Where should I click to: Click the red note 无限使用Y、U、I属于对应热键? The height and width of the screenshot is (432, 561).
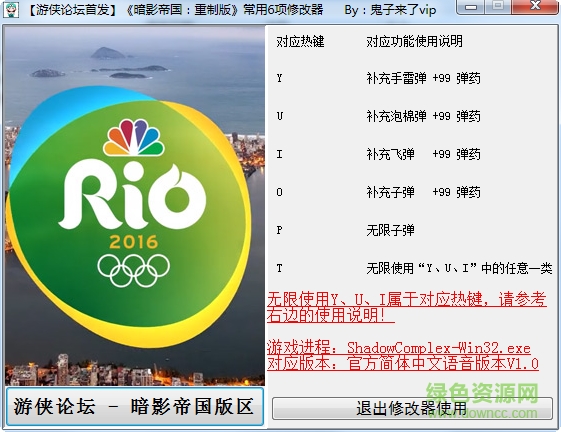(407, 299)
